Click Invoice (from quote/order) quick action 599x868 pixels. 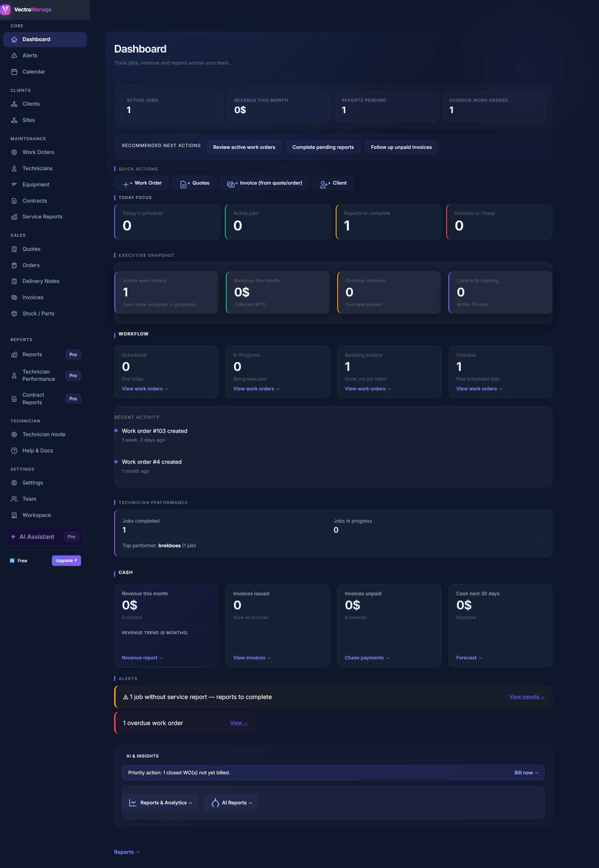264,183
